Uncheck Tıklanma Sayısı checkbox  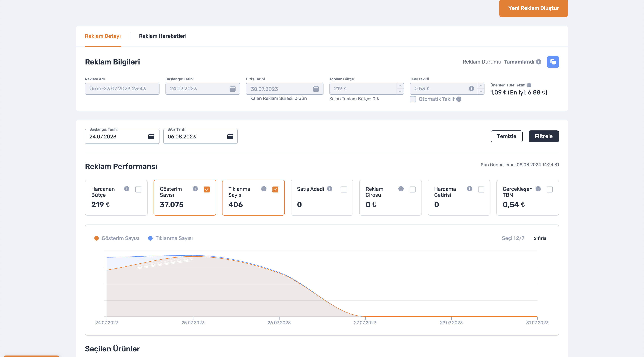[x=275, y=189]
